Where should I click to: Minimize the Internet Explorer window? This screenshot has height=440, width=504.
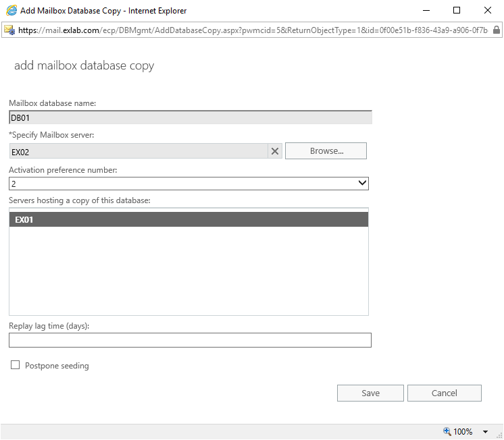pos(426,11)
